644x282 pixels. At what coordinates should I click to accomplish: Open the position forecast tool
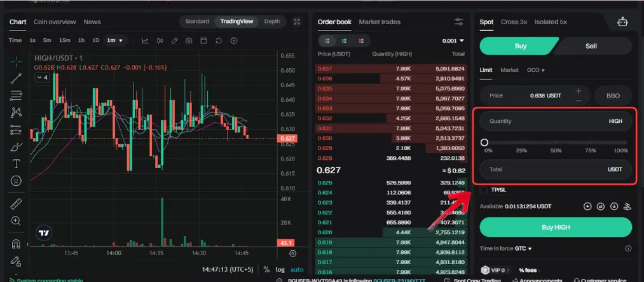click(16, 129)
